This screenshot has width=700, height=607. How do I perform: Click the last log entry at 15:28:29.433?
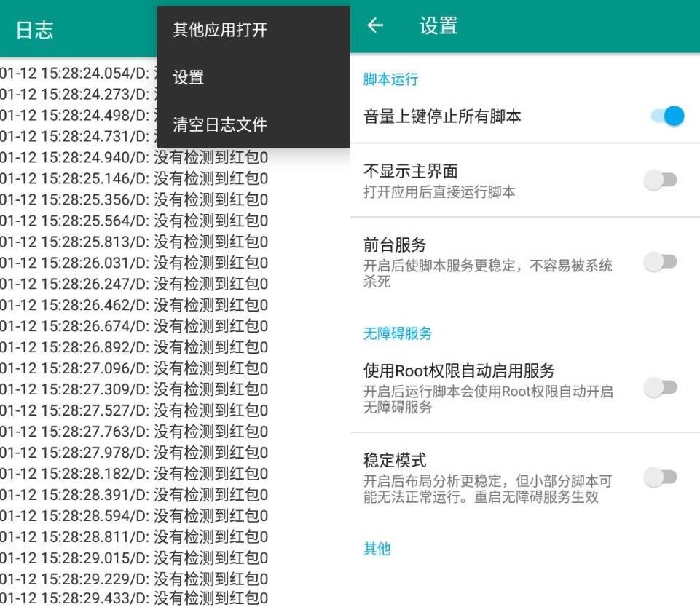134,598
